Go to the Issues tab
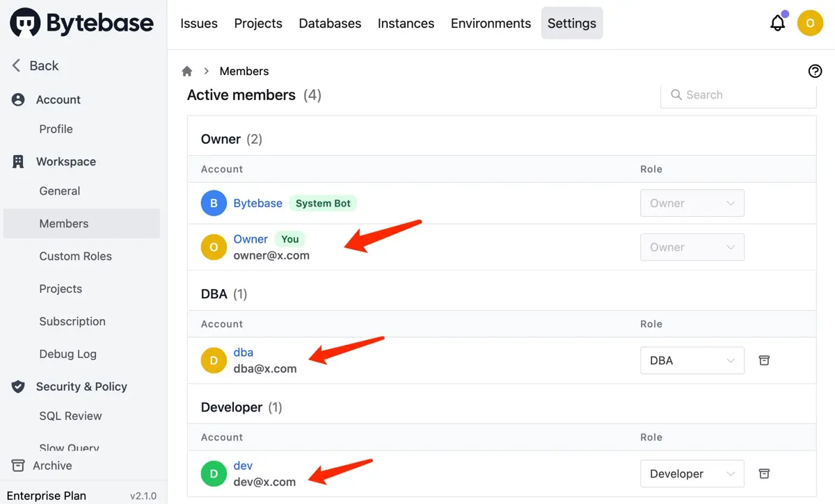Screen dimensions: 835x504 pyautogui.click(x=199, y=23)
